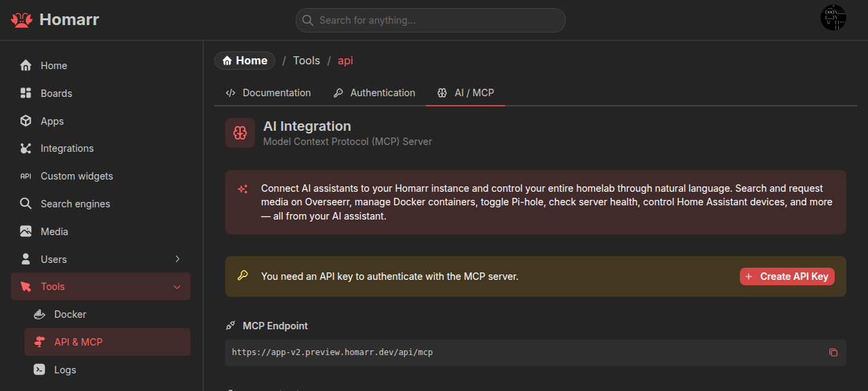This screenshot has height=391, width=868.
Task: Click the api breadcrumb link
Action: pyautogui.click(x=346, y=61)
